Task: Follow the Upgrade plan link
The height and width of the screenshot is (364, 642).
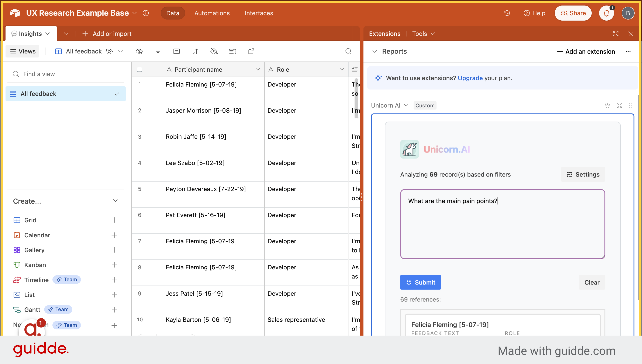Action: coord(470,78)
